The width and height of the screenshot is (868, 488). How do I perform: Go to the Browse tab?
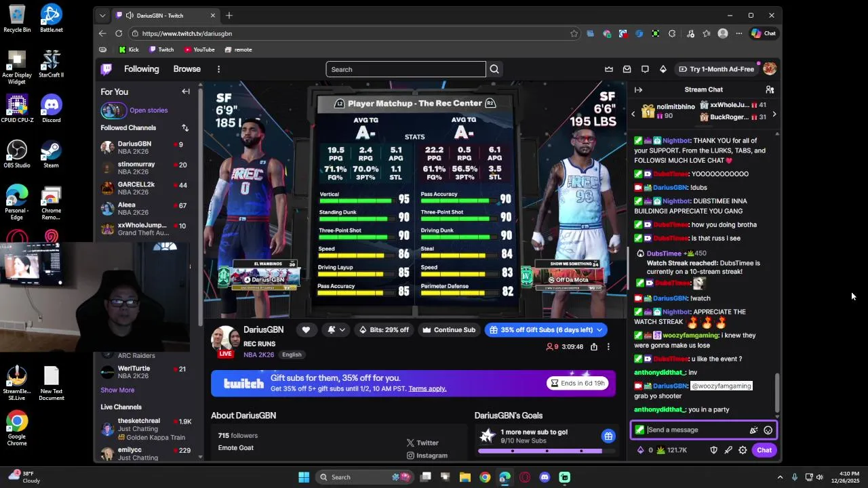[186, 69]
